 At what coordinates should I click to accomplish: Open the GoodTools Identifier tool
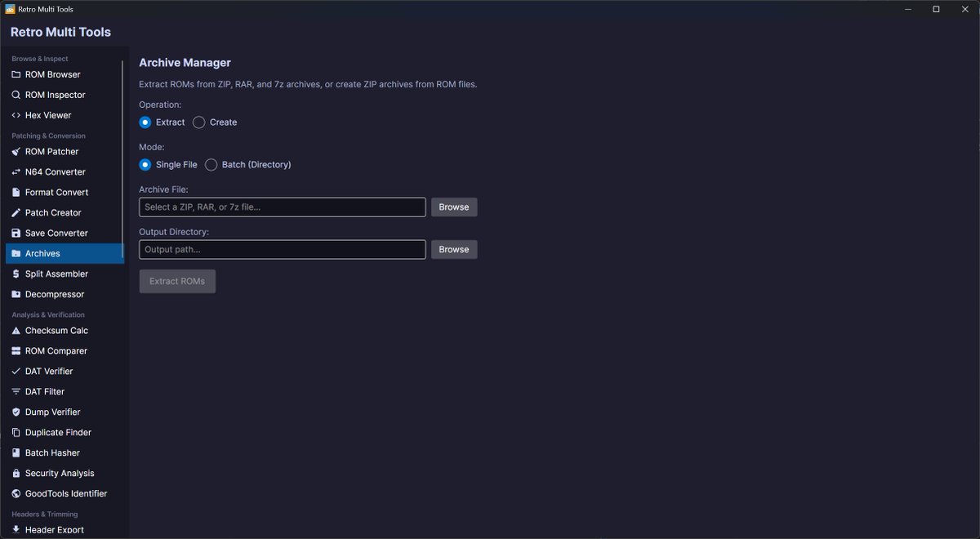click(65, 493)
